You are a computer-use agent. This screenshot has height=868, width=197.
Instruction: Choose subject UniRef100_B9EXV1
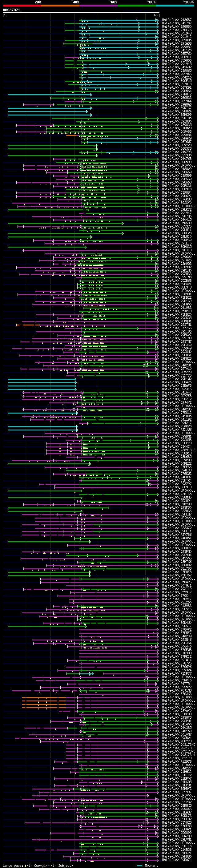[177, 284]
